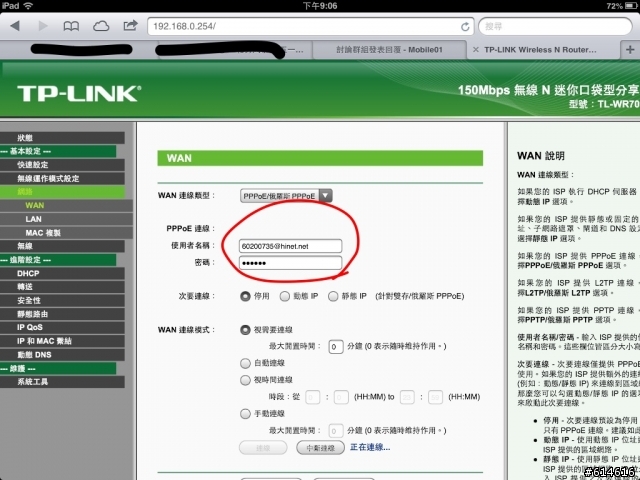Select 視需要連線 connection mode
This screenshot has height=480, width=640.
click(245, 330)
